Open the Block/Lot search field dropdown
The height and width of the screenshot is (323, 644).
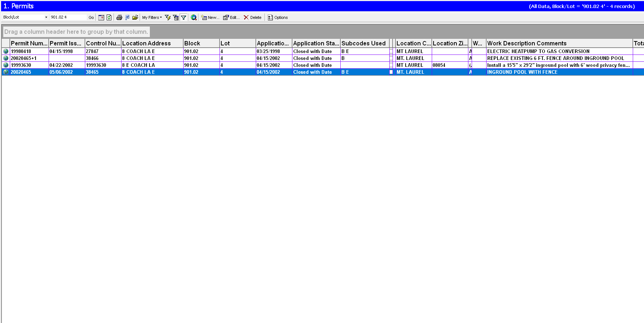pyautogui.click(x=46, y=17)
